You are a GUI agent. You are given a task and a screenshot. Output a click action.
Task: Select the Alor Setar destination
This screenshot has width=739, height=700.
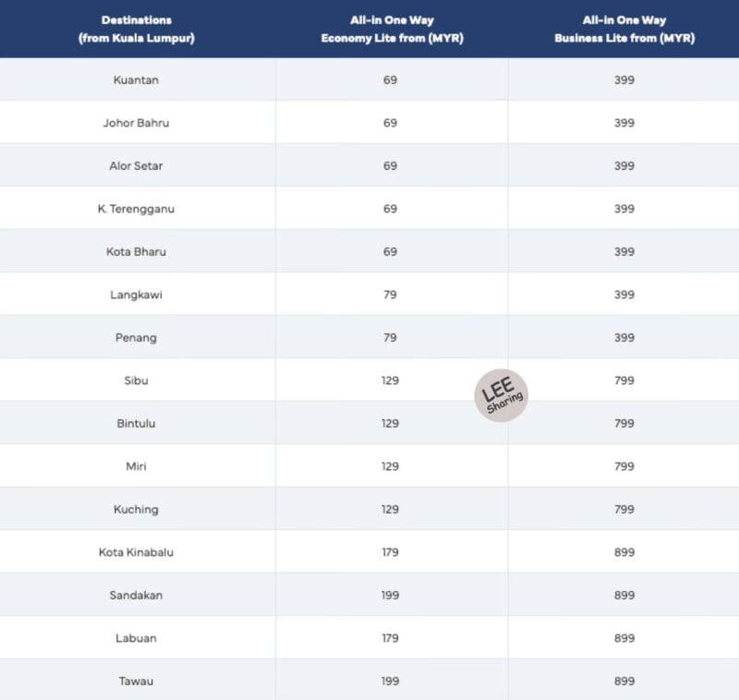point(136,166)
